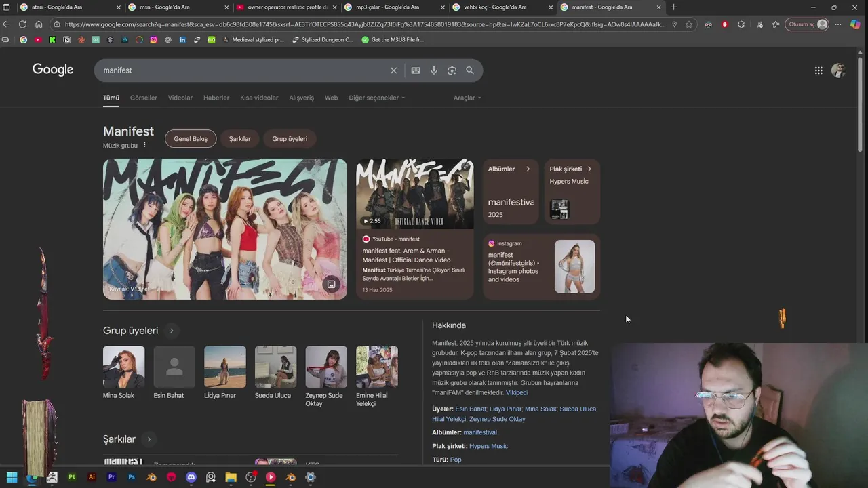Launch Premiere Pro from the taskbar
The image size is (868, 488).
(112, 477)
